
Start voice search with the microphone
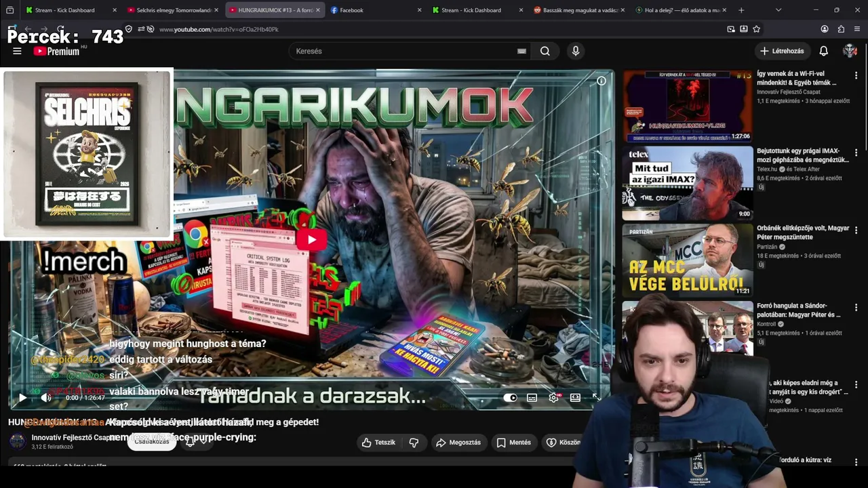576,51
